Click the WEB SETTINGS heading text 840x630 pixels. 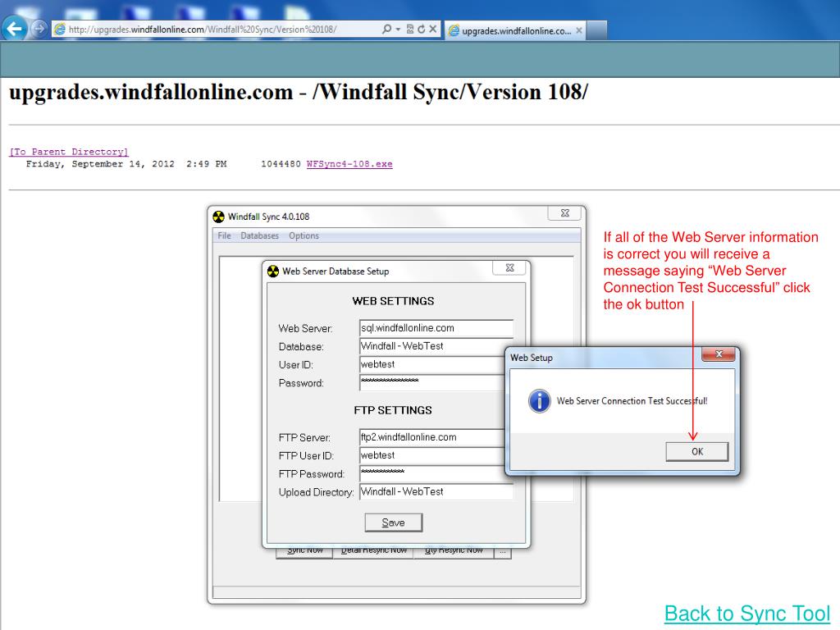(393, 301)
